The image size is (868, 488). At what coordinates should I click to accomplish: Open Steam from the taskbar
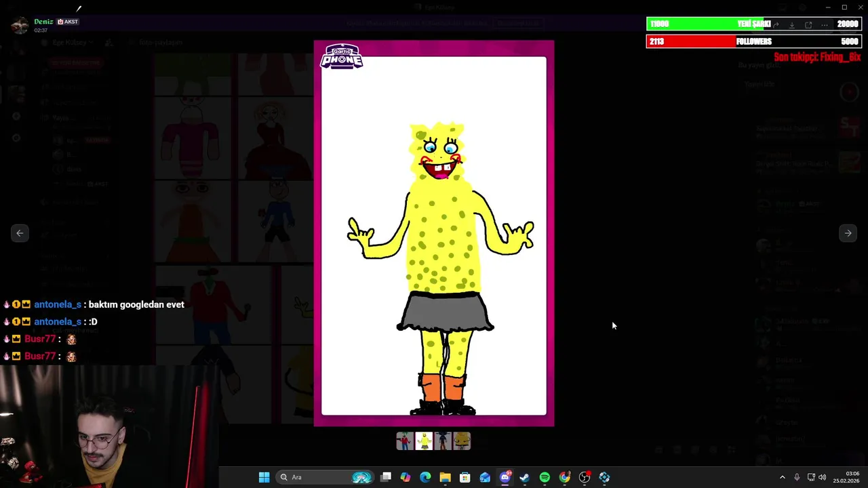click(525, 477)
